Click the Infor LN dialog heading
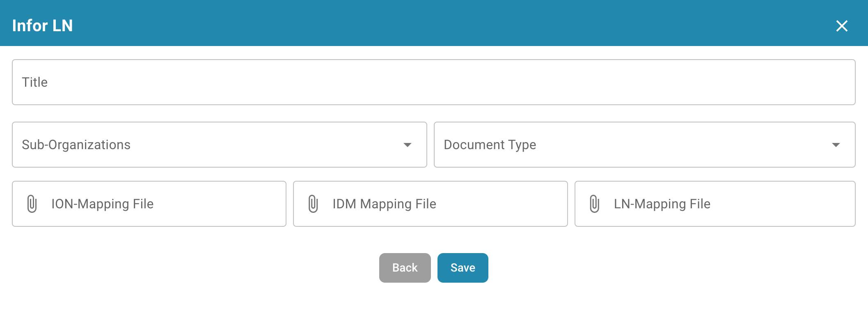Screen dimensions: 868x318 42,25
